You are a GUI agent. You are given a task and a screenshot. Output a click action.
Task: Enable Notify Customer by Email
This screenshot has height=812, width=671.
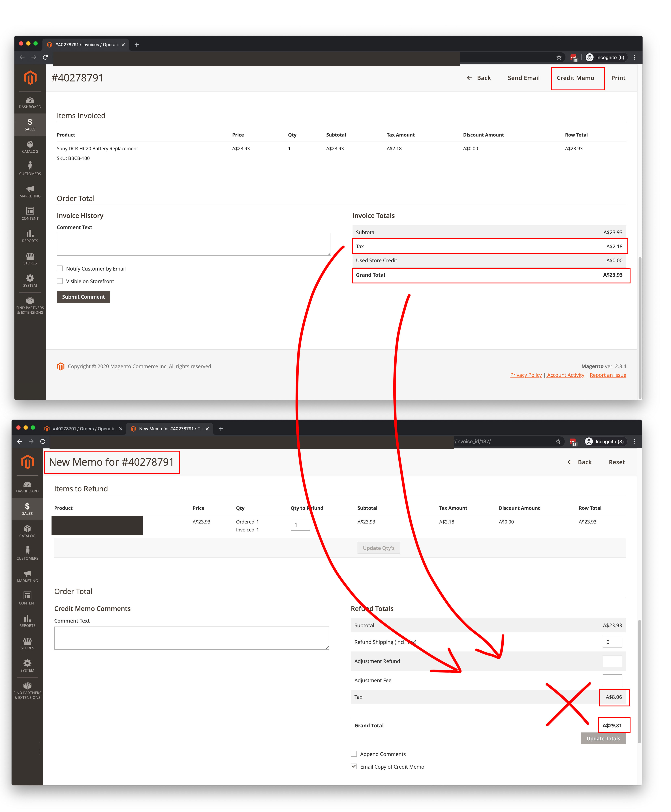(60, 268)
